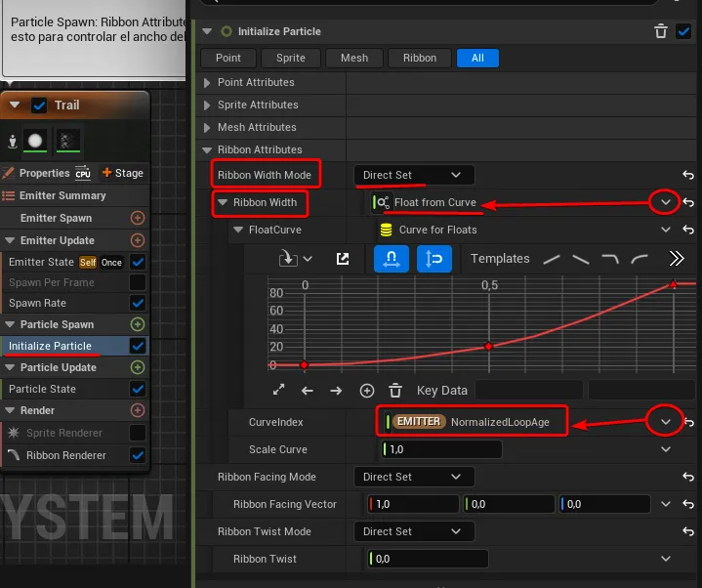702x588 pixels.
Task: Open Ribbon Width input options chevron
Action: click(666, 202)
